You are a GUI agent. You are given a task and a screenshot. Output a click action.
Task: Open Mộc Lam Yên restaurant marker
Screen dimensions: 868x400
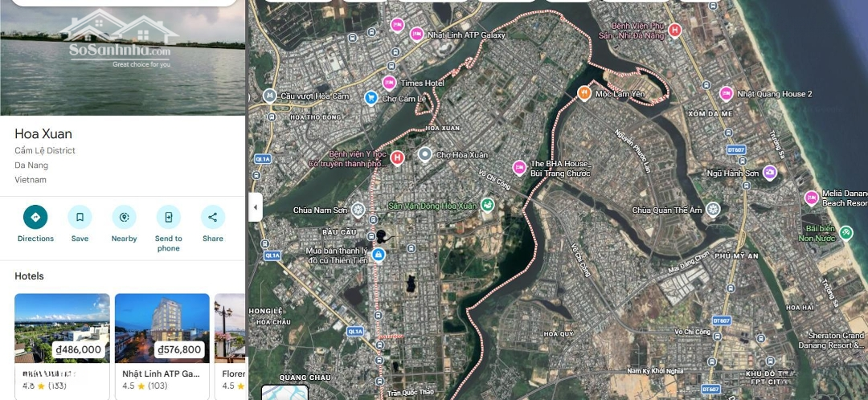coord(584,93)
